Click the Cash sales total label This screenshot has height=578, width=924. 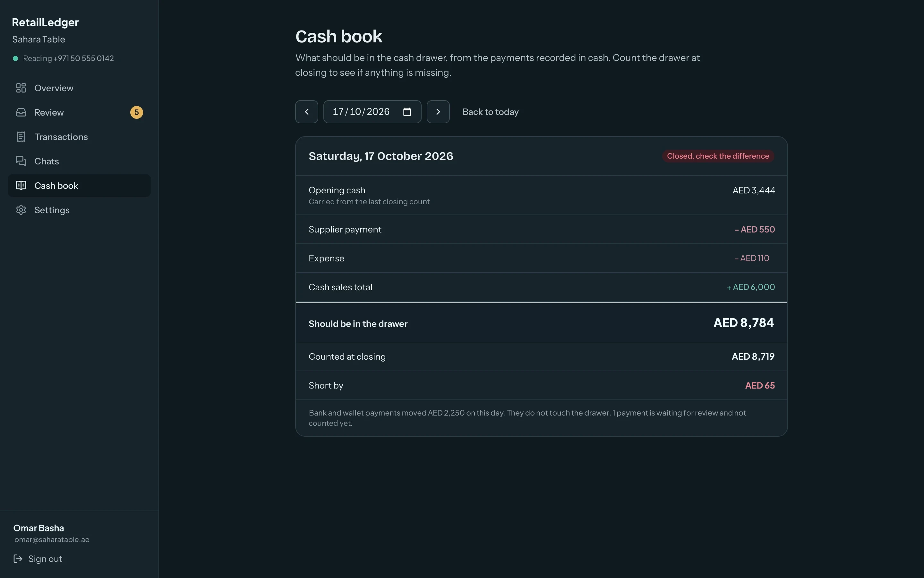pos(340,287)
